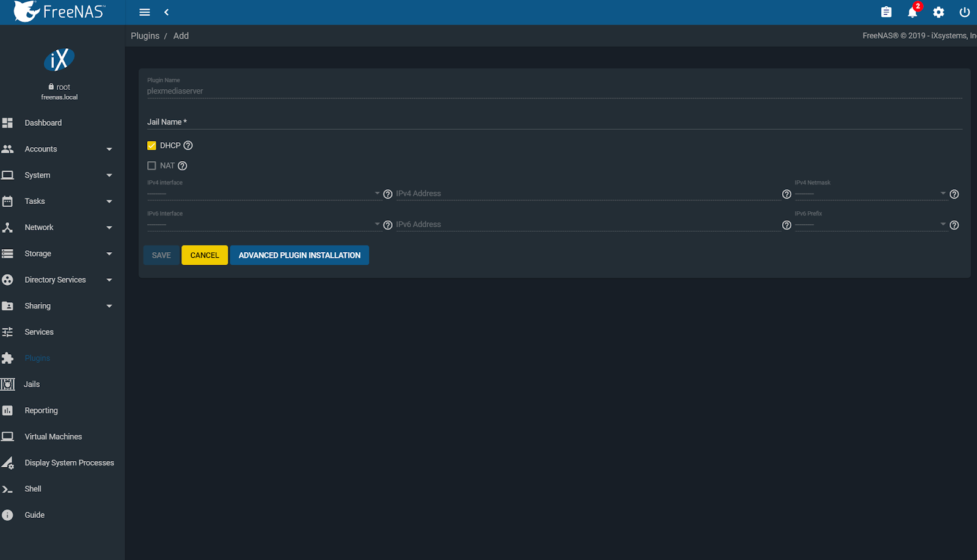The height and width of the screenshot is (560, 977).
Task: Open Services in sidebar
Action: [x=39, y=332]
